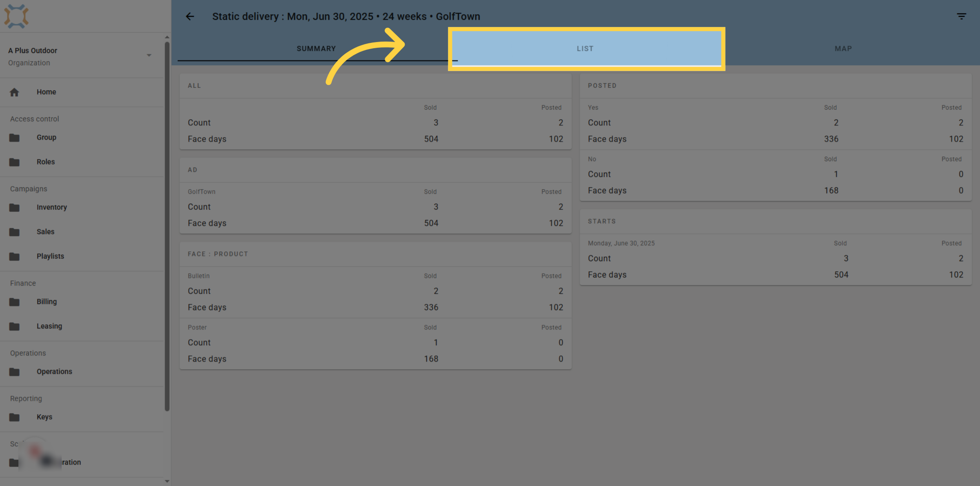Go to Billing in the sidebar
Viewport: 980px width, 486px height.
point(82,302)
